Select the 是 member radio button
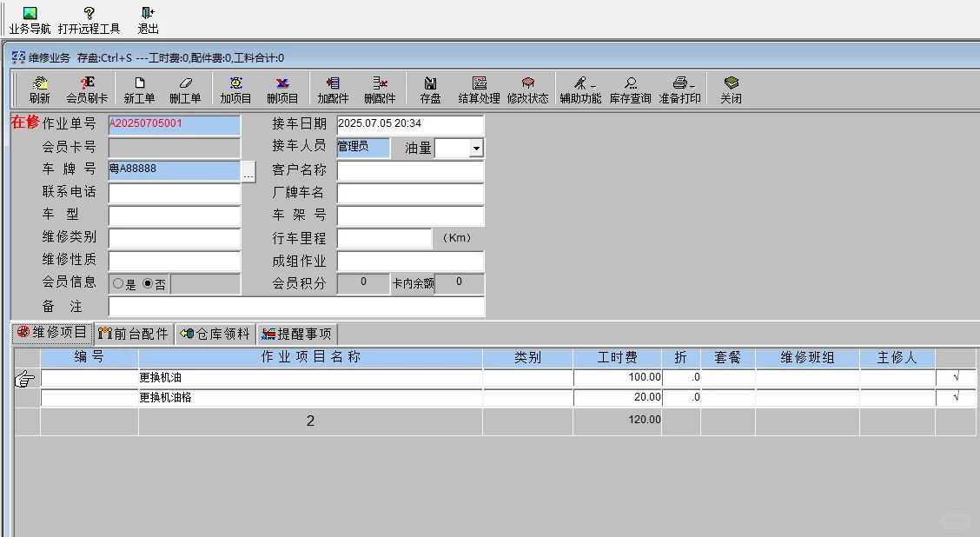 point(118,284)
